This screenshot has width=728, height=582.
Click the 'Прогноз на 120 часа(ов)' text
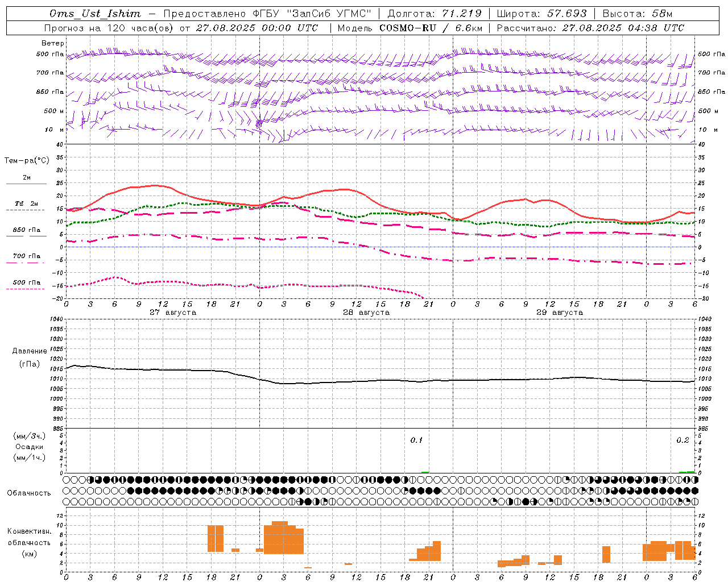pyautogui.click(x=109, y=28)
